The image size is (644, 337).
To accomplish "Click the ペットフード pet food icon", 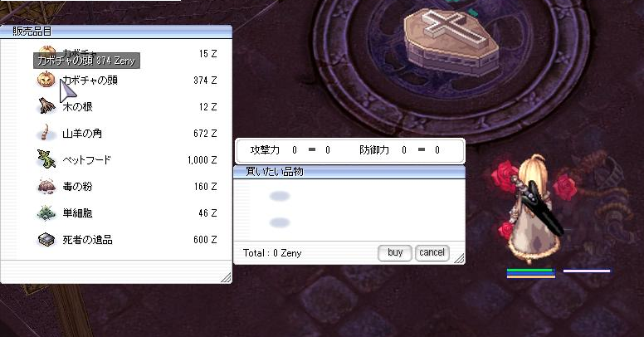I will pos(46,159).
